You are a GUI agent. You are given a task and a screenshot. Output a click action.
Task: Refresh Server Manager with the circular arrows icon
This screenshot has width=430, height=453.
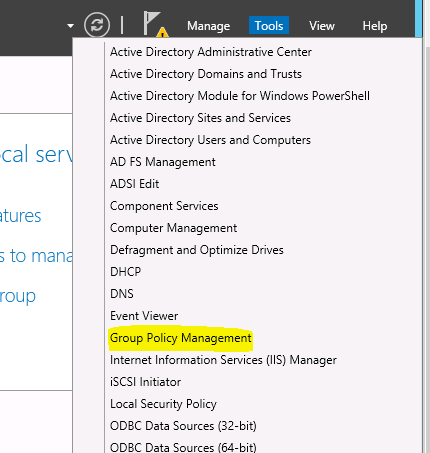pyautogui.click(x=97, y=25)
